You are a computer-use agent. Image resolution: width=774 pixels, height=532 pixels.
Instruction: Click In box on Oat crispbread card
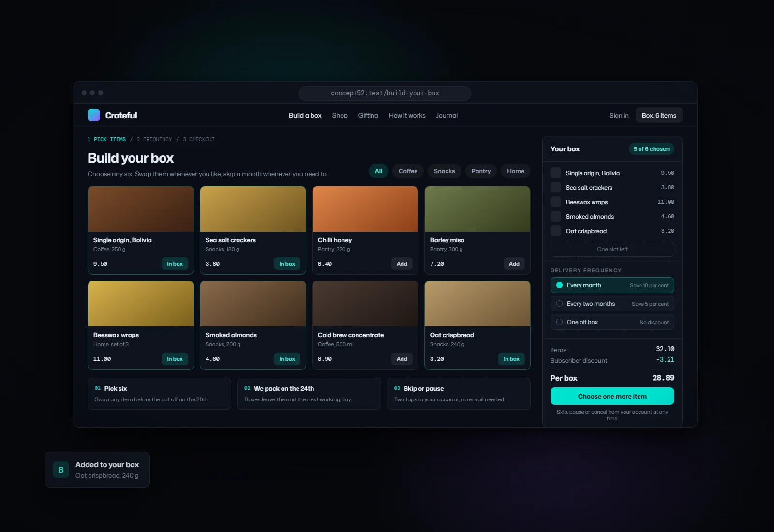pyautogui.click(x=511, y=359)
